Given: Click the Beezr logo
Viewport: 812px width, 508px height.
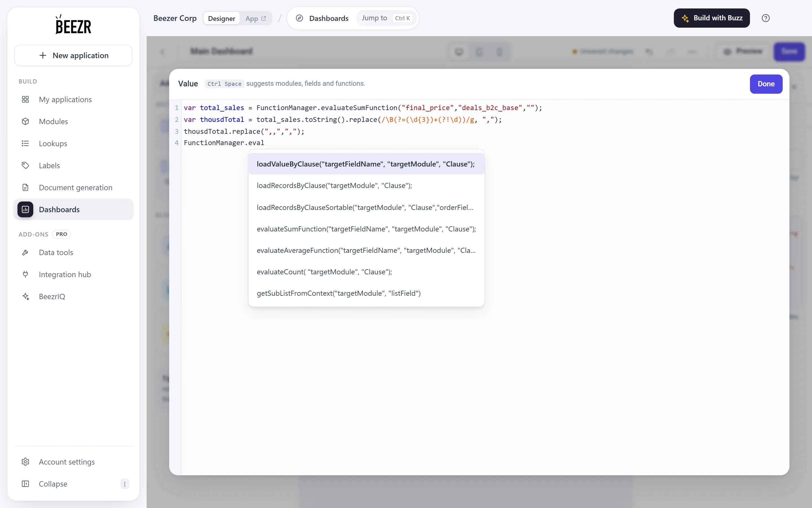Looking at the screenshot, I should click(73, 24).
